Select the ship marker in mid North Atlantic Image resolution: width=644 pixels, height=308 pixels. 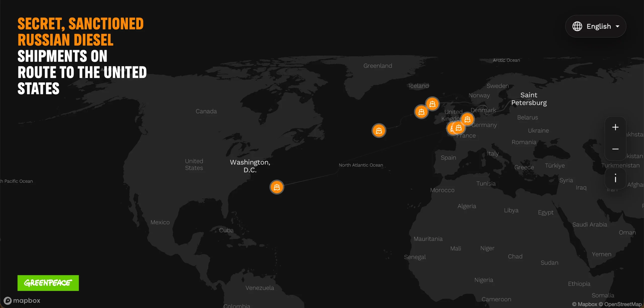(x=379, y=130)
